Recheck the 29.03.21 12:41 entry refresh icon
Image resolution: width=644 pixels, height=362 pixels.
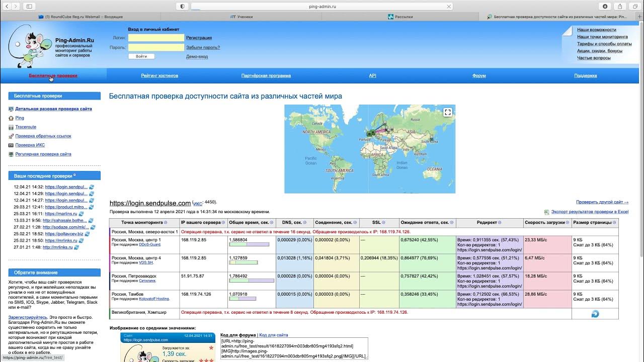92,207
